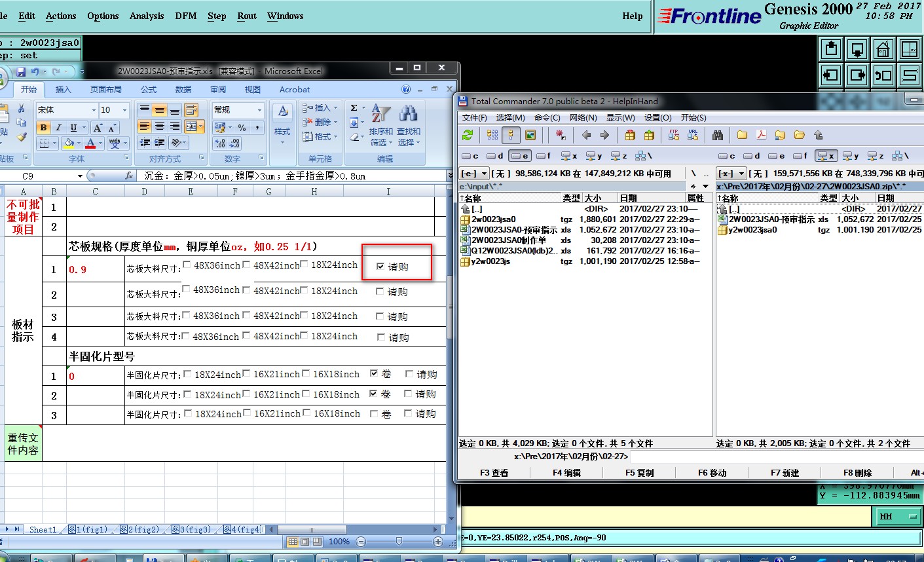924x562 pixels.
Task: Enable wrap text in Excel alignment group
Action: [191, 109]
